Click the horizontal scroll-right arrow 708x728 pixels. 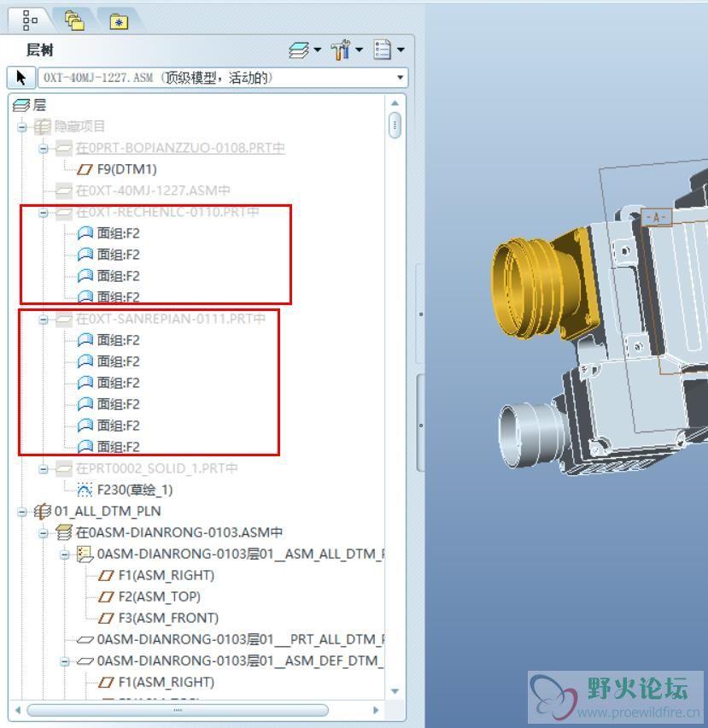click(x=376, y=710)
